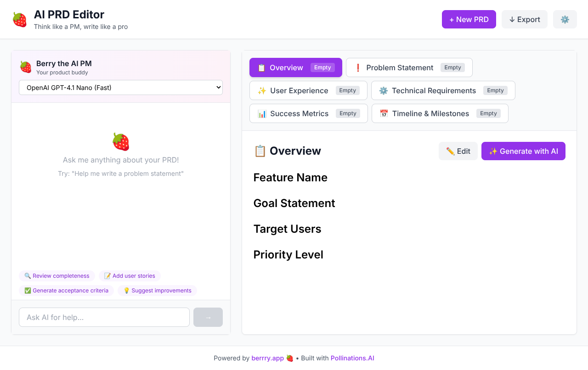Image resolution: width=588 pixels, height=370 pixels.
Task: Click the magnifying glass on Review completeness chip
Action: coord(28,275)
